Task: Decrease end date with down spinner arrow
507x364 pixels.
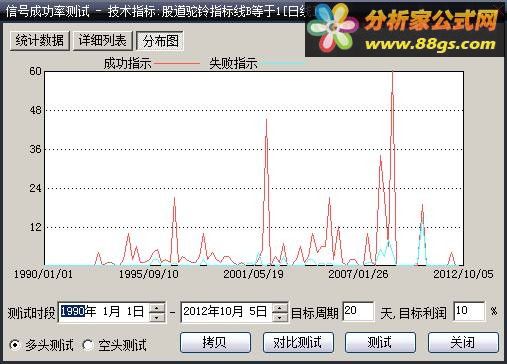Action: click(280, 317)
